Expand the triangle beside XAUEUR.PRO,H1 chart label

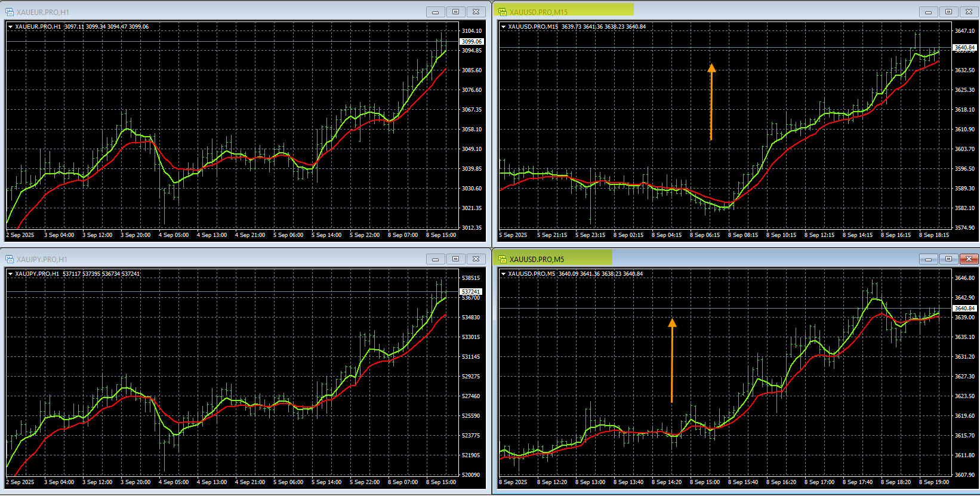coord(11,27)
